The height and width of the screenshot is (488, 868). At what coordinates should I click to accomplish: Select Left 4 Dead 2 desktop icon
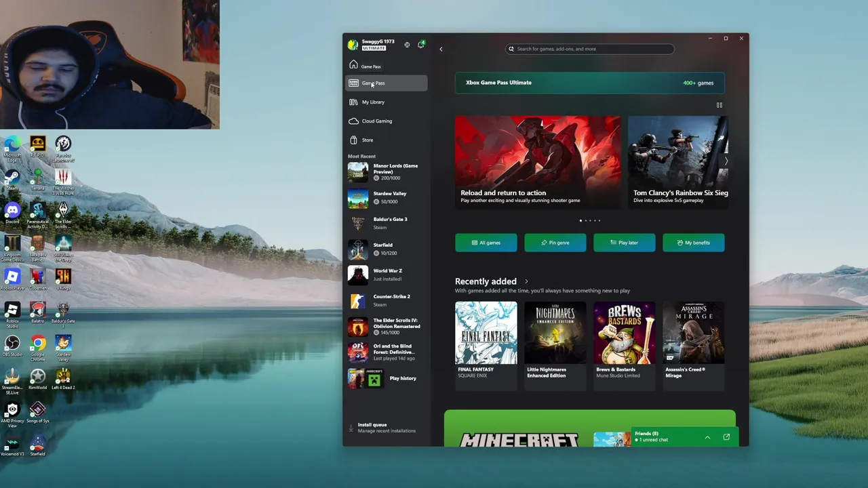(63, 380)
